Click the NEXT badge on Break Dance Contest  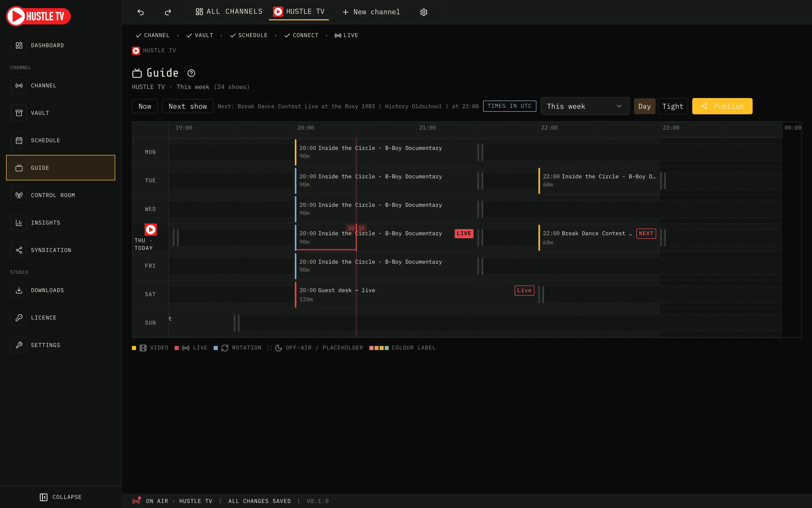pos(646,233)
